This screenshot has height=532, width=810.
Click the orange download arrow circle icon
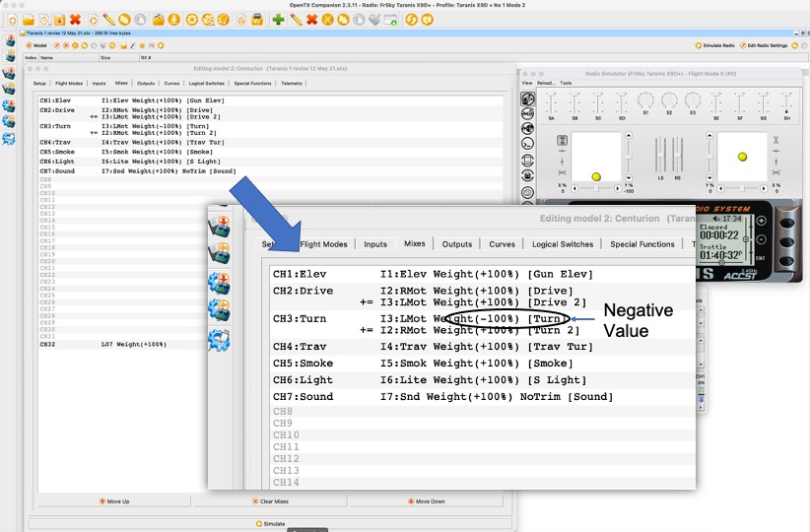coord(174,20)
